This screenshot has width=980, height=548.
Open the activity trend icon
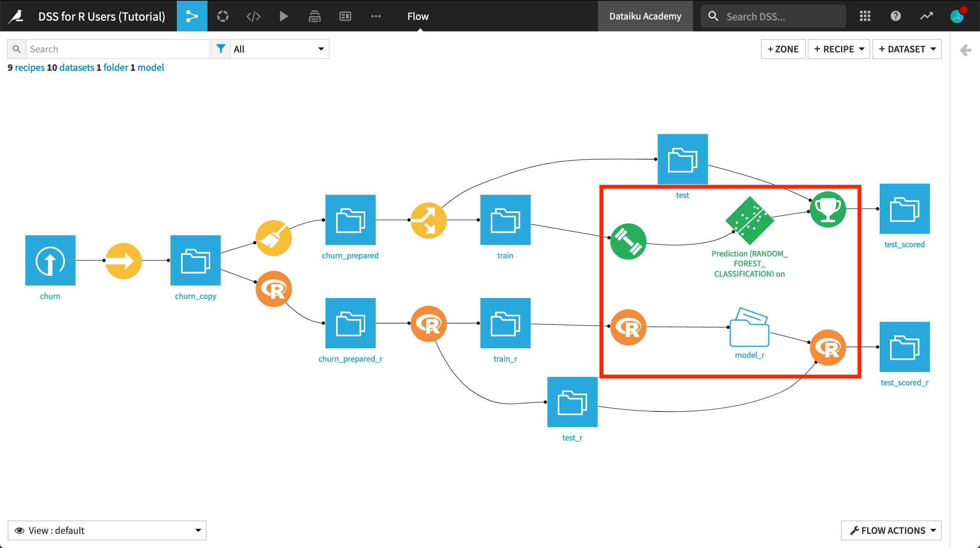[926, 16]
